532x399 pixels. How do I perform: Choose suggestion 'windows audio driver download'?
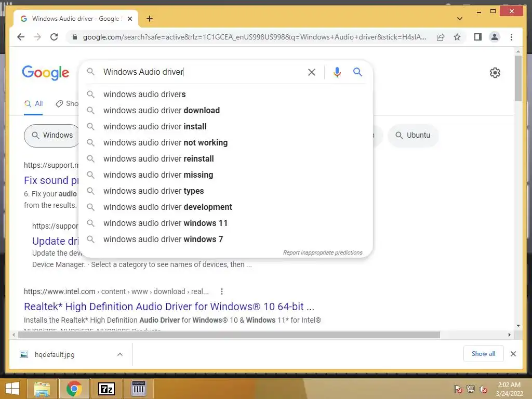click(x=225, y=110)
